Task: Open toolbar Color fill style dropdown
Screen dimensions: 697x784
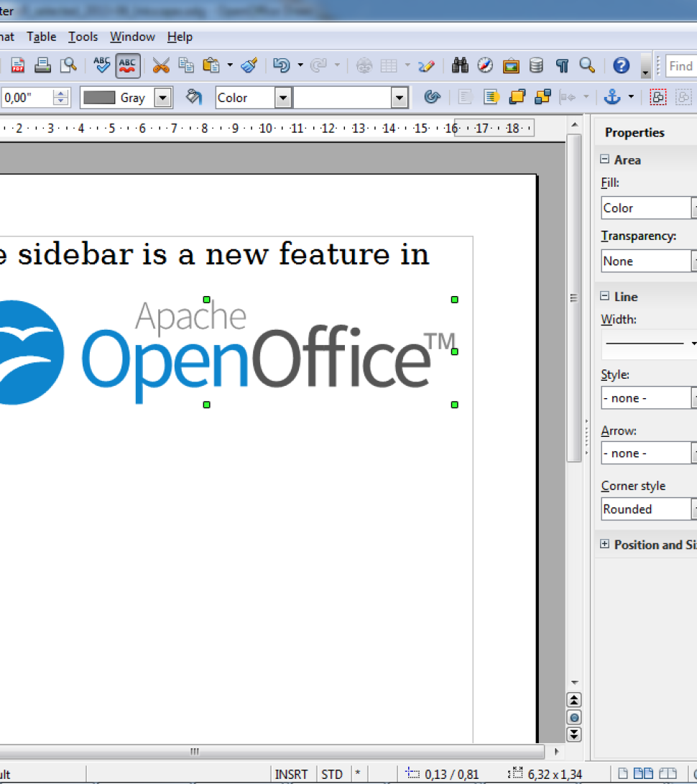Action: (x=283, y=98)
